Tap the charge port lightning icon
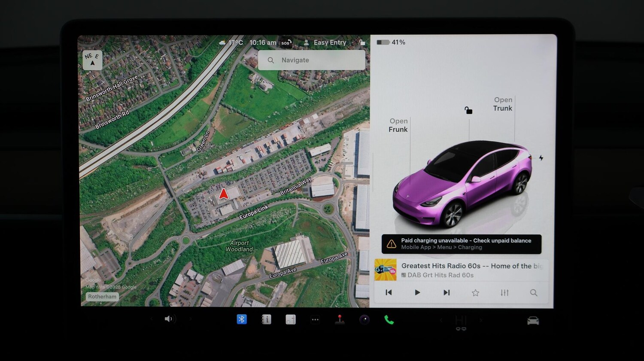 coord(541,158)
